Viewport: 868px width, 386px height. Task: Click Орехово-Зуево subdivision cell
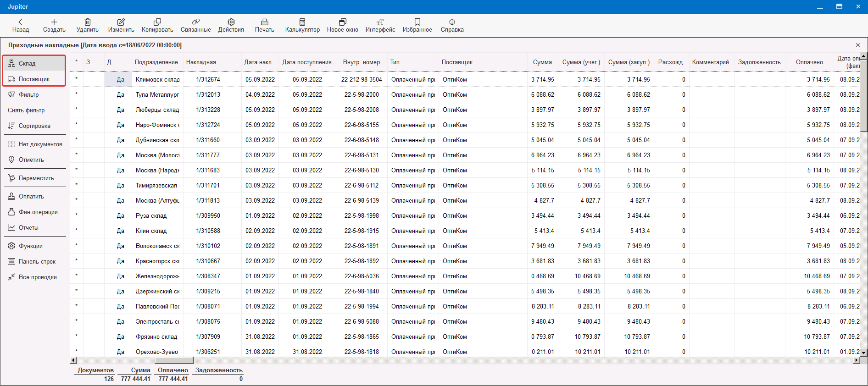click(x=157, y=352)
